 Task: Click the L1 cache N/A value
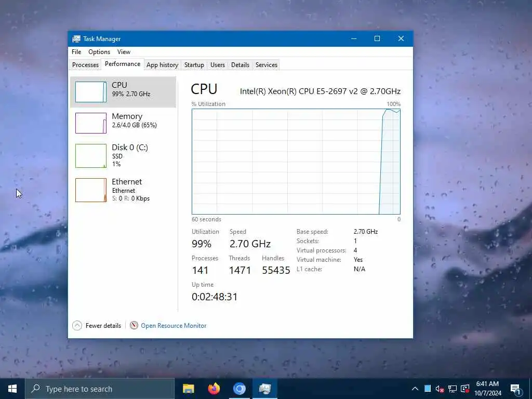tap(360, 269)
